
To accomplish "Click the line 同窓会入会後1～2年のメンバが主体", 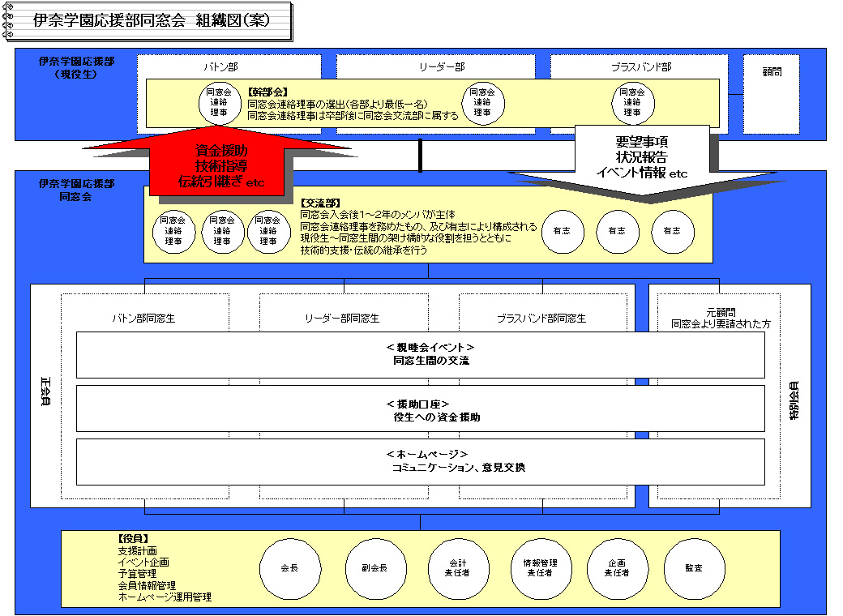I will 378,215.
